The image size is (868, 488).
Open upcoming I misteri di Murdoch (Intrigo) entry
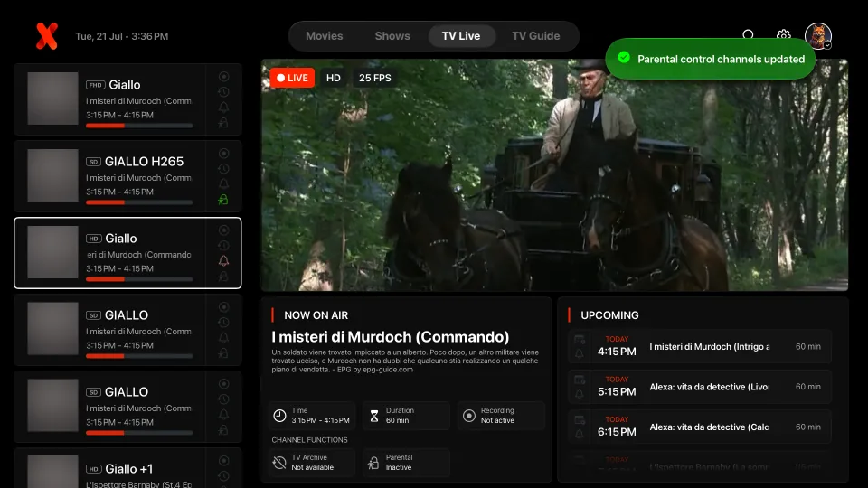coord(700,346)
